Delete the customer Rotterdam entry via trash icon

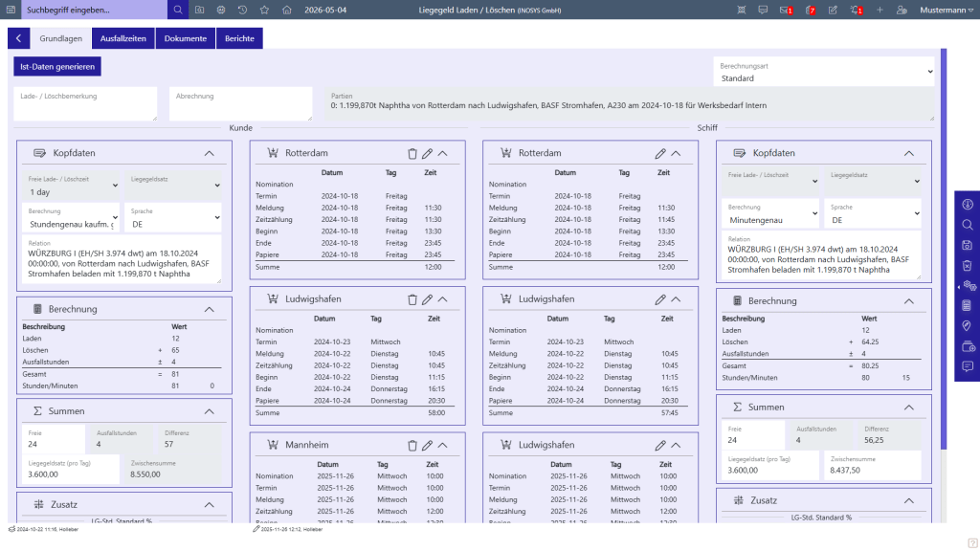click(412, 154)
